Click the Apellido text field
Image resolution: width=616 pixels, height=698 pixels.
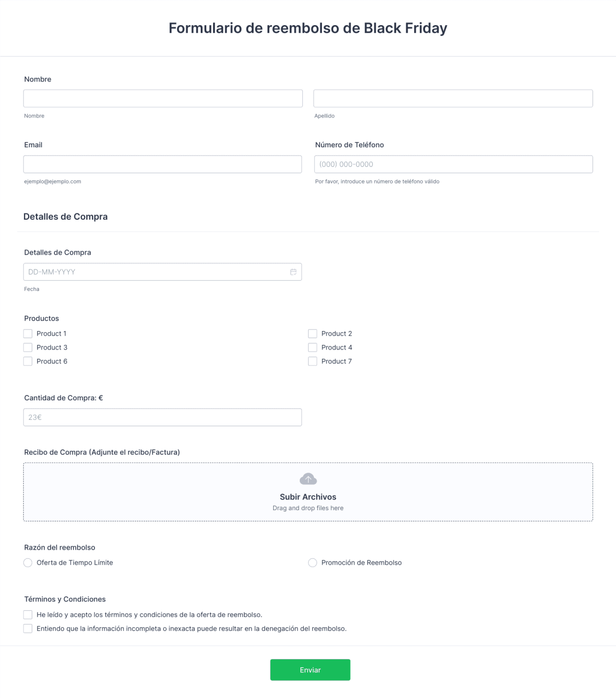(x=453, y=98)
